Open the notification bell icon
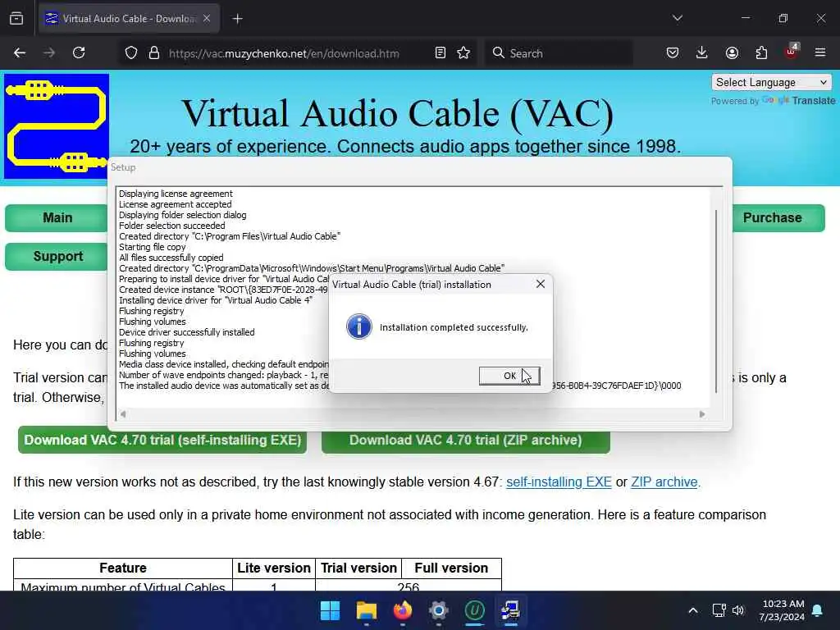Image resolution: width=840 pixels, height=630 pixels. [x=818, y=610]
